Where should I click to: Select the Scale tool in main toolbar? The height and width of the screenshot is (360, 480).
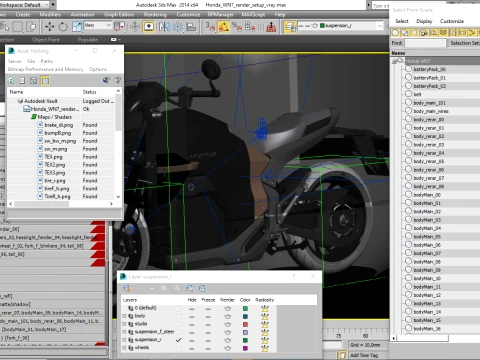tap(77, 26)
